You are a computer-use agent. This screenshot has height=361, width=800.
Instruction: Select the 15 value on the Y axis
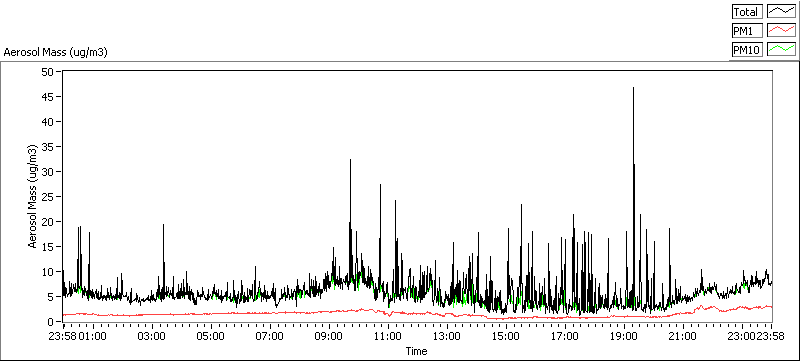coord(48,246)
